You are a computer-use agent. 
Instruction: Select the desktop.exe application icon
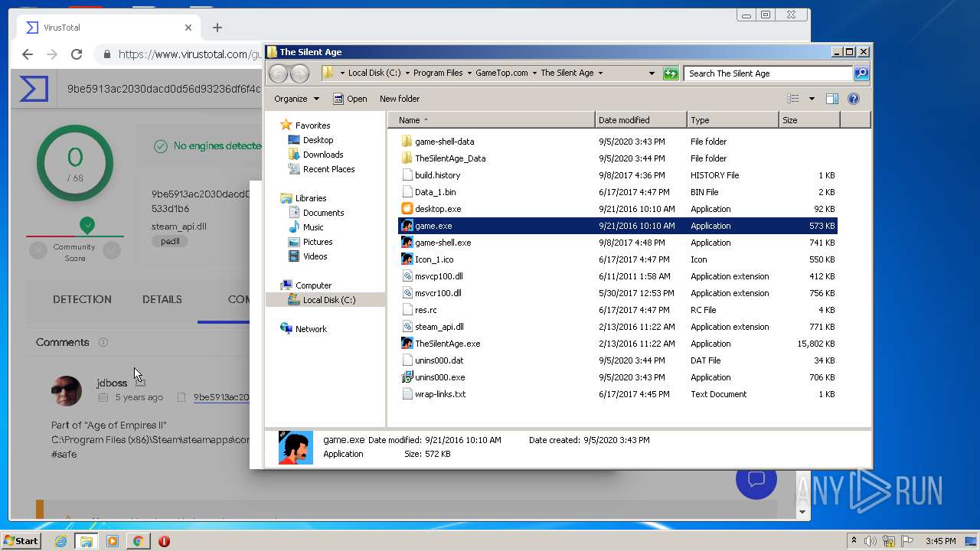pos(407,209)
